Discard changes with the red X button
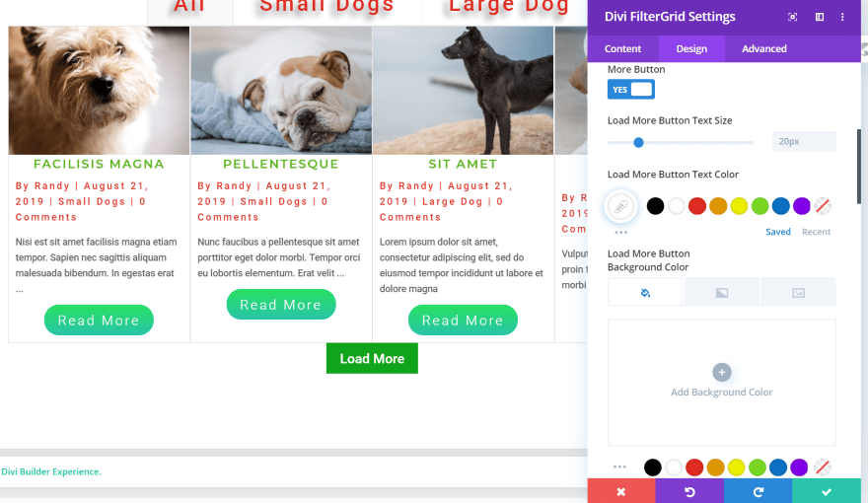Screen dimensions: 868x503 pos(621,491)
